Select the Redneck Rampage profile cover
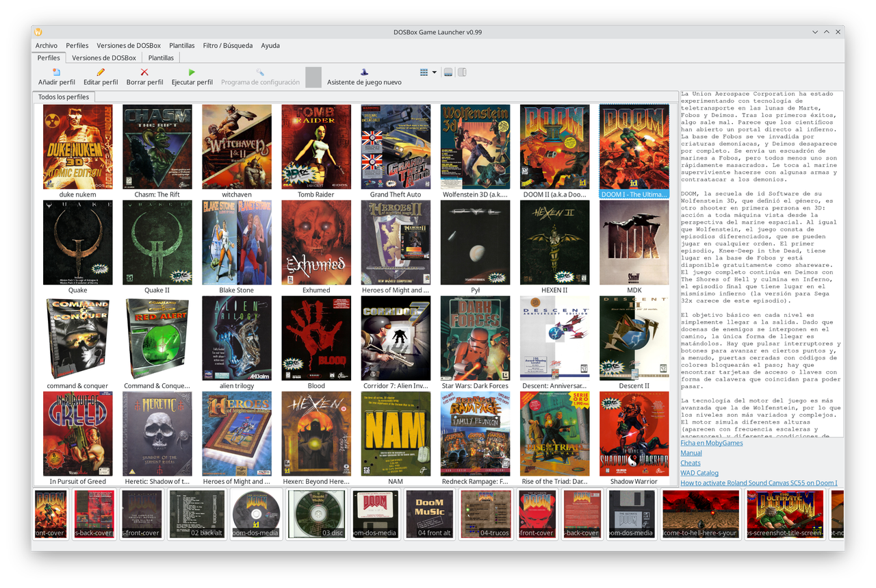 point(475,434)
